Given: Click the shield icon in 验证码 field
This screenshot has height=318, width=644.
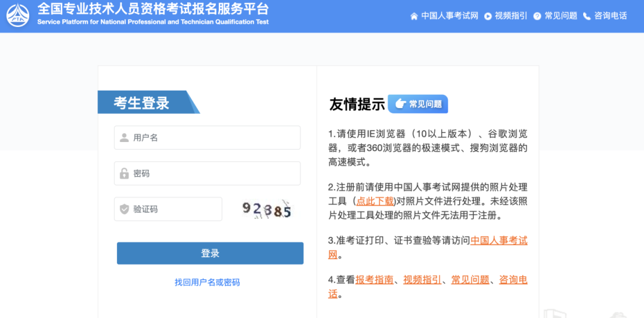Looking at the screenshot, I should (x=124, y=209).
